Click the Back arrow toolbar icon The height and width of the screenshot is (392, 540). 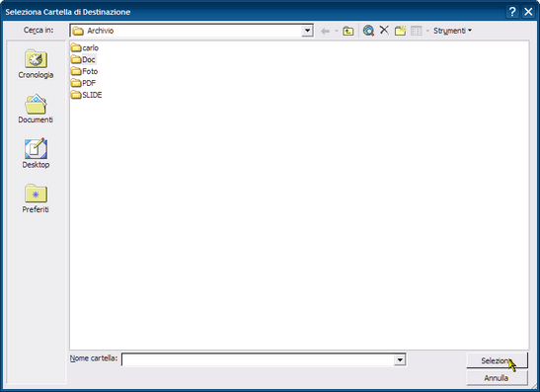pyautogui.click(x=325, y=31)
